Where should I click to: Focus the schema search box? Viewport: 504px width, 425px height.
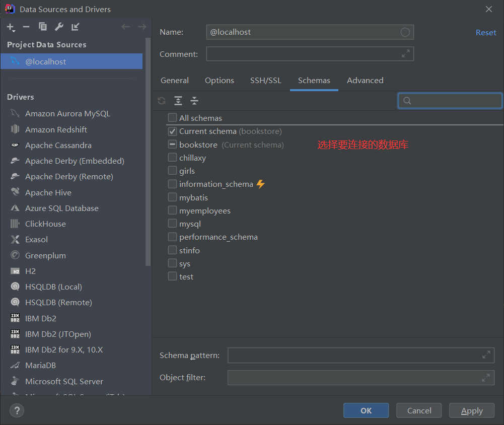point(450,101)
